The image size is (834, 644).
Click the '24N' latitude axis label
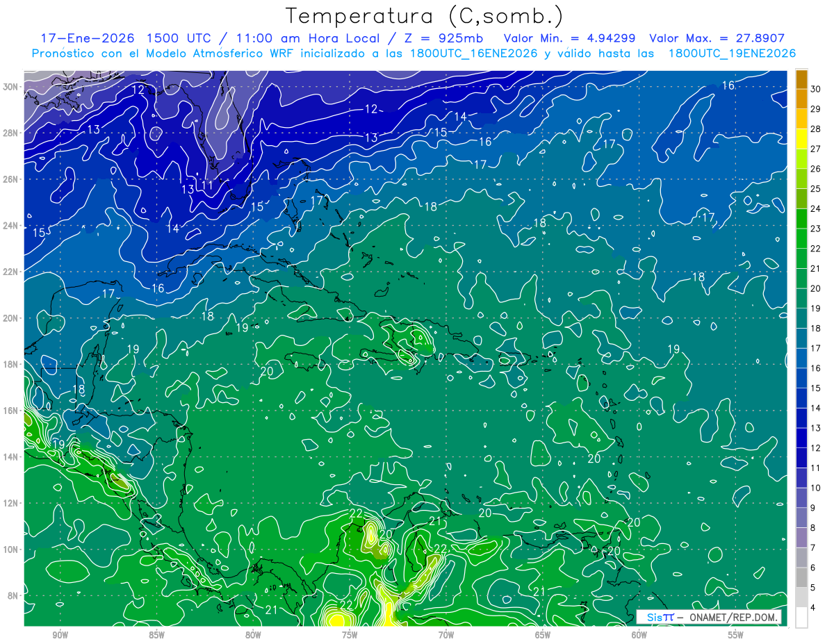[x=10, y=225]
